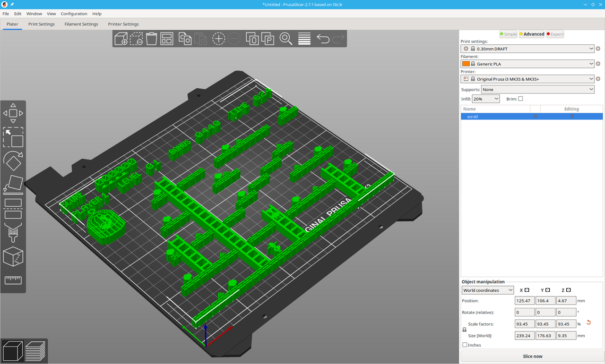The height and width of the screenshot is (364, 605).
Task: Open print settings gear next to 0.30mm DRAFT
Action: (x=598, y=49)
